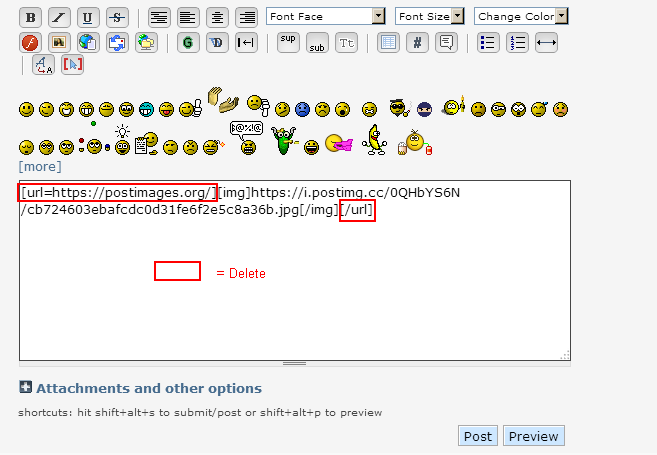Align text to the right
657x455 pixels.
246,17
